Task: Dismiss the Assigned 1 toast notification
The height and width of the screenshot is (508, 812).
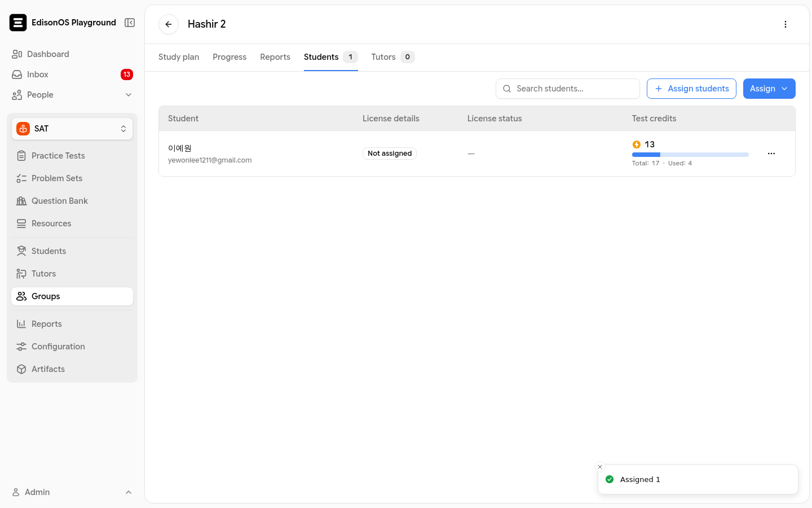Action: [600, 467]
